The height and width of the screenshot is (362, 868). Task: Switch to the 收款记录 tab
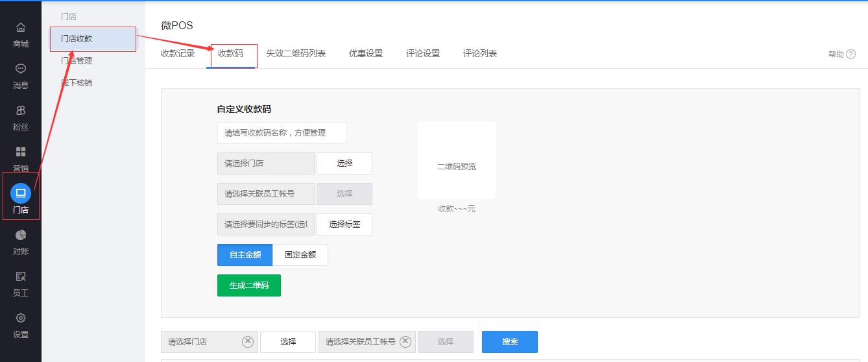pyautogui.click(x=178, y=54)
